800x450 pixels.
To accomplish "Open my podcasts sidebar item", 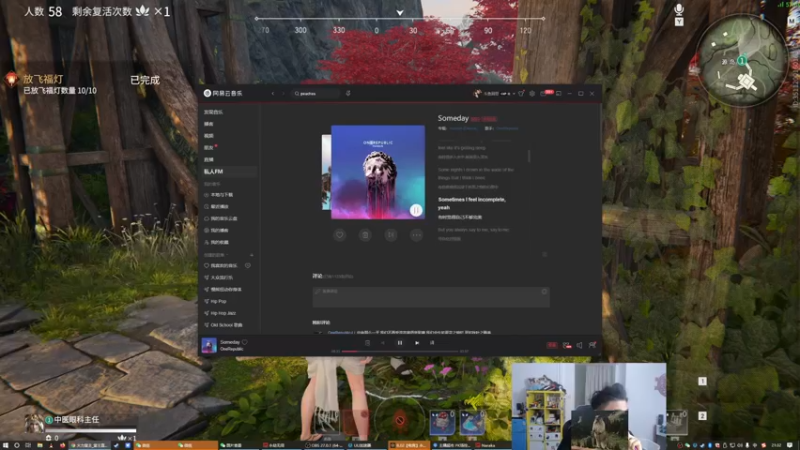I will tap(216, 230).
